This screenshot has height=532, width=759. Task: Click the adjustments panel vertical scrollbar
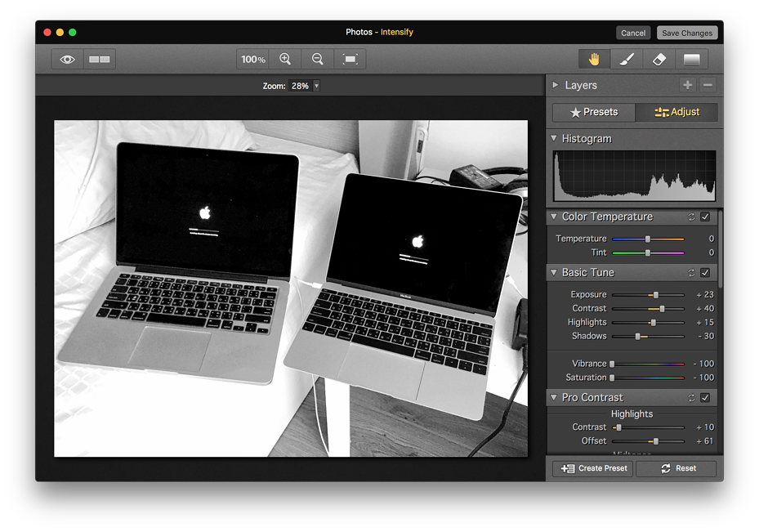[721, 249]
